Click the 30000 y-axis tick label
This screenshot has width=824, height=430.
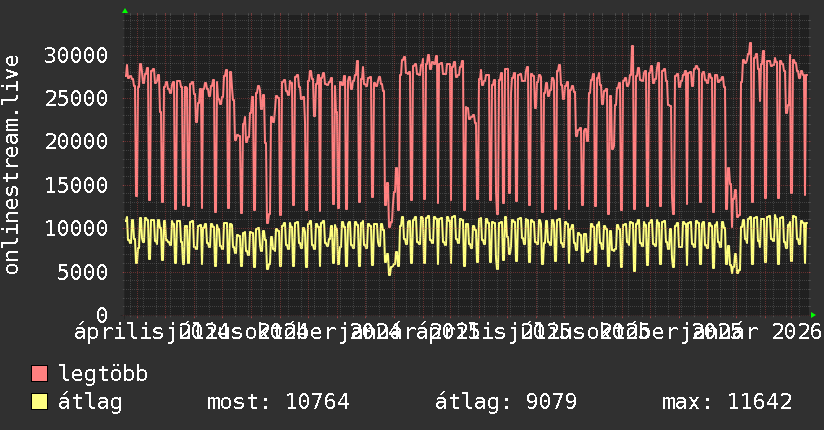click(x=76, y=55)
